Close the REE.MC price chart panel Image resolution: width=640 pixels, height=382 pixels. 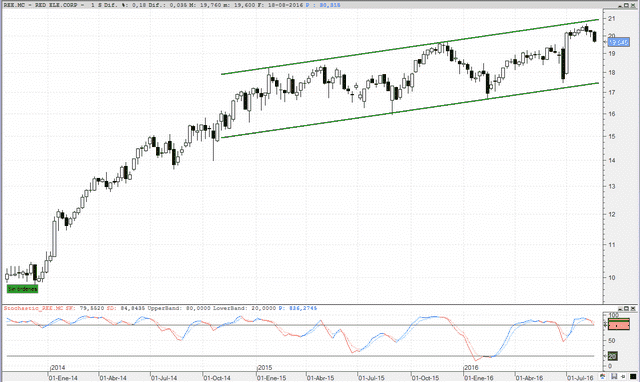pos(633,5)
